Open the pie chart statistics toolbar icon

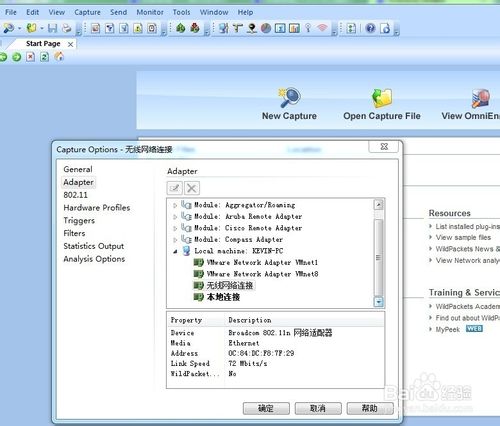[x=266, y=28]
